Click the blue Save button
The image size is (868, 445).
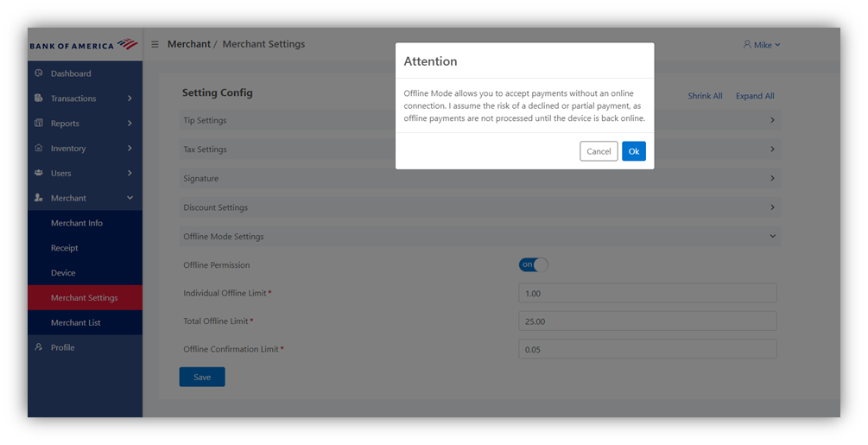point(202,377)
